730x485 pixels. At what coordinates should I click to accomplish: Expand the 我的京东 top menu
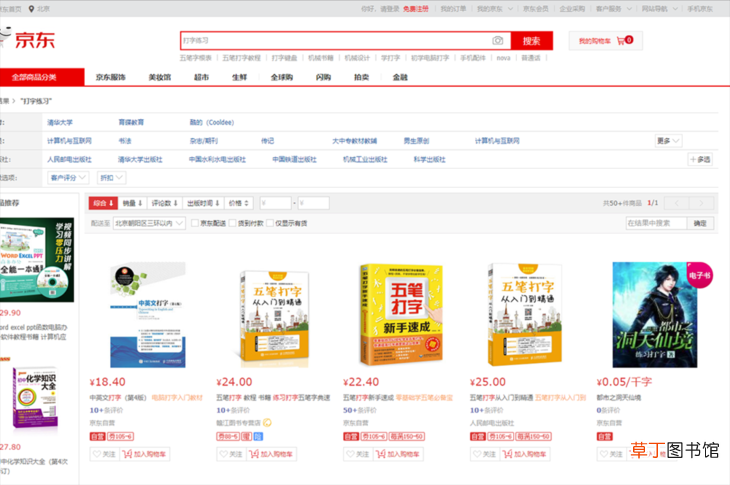tap(494, 9)
